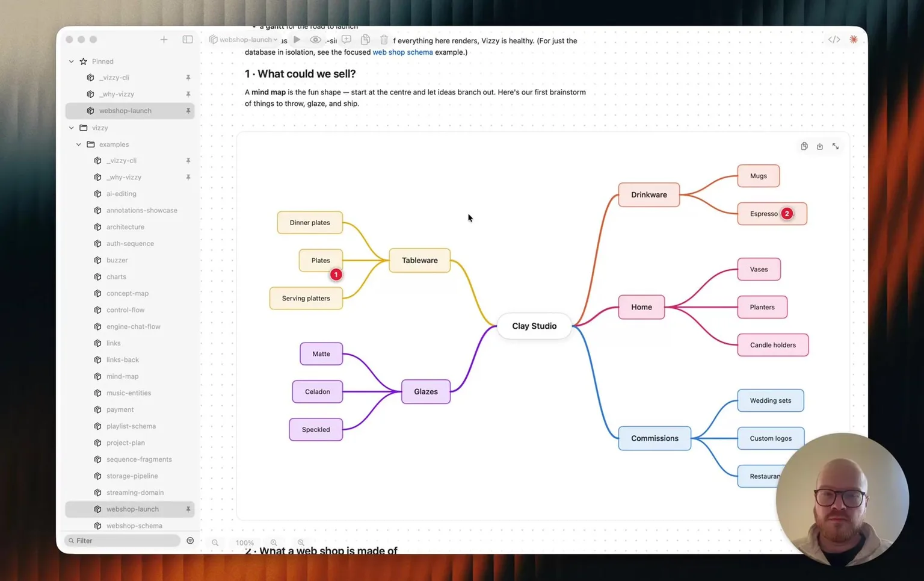Click the trash icon to delete the document

[384, 40]
